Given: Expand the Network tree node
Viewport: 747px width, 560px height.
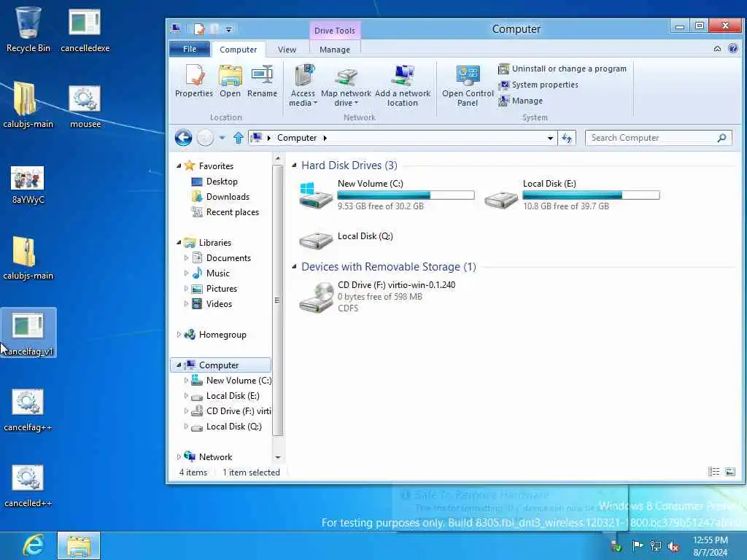Looking at the screenshot, I should tap(179, 456).
